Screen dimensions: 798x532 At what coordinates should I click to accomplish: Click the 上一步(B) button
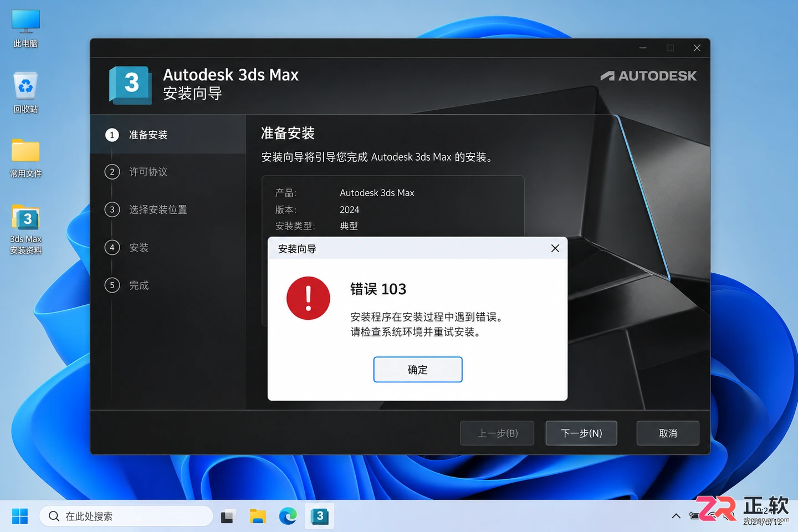(x=497, y=433)
